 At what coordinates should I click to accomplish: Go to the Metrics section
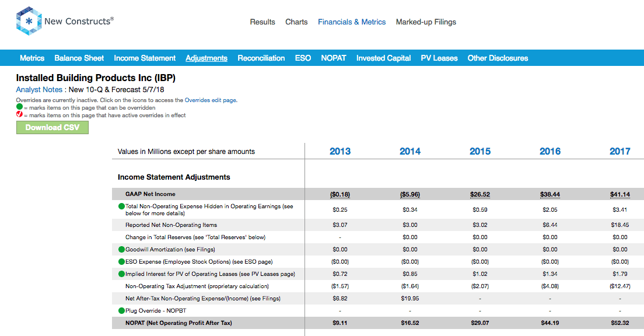[x=32, y=58]
